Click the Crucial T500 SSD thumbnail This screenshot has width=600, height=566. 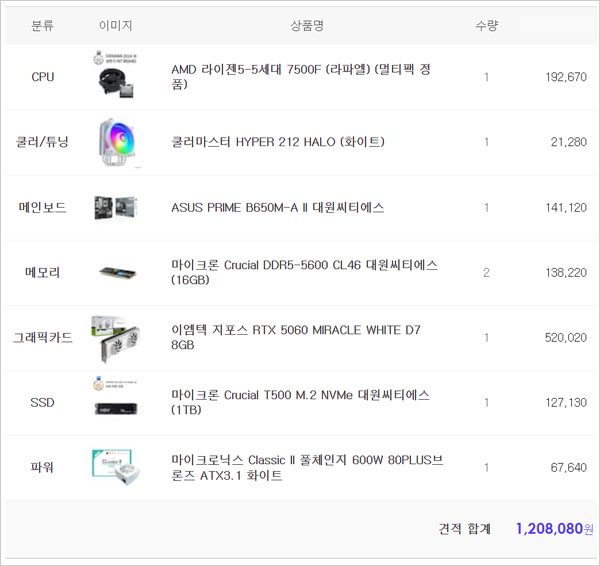[x=115, y=402]
